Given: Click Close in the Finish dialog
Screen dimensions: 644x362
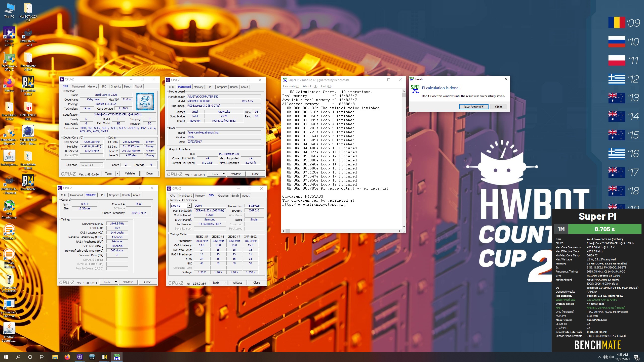Looking at the screenshot, I should [x=499, y=107].
